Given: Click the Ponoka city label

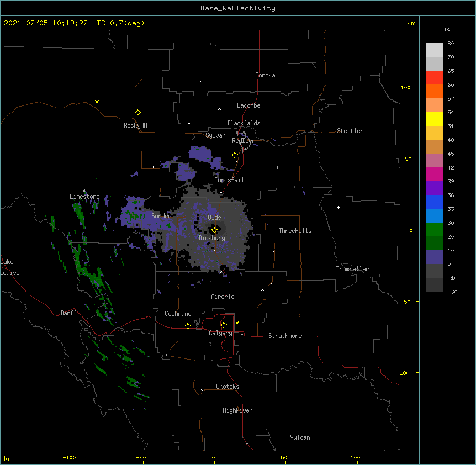Looking at the screenshot, I should coord(265,75).
